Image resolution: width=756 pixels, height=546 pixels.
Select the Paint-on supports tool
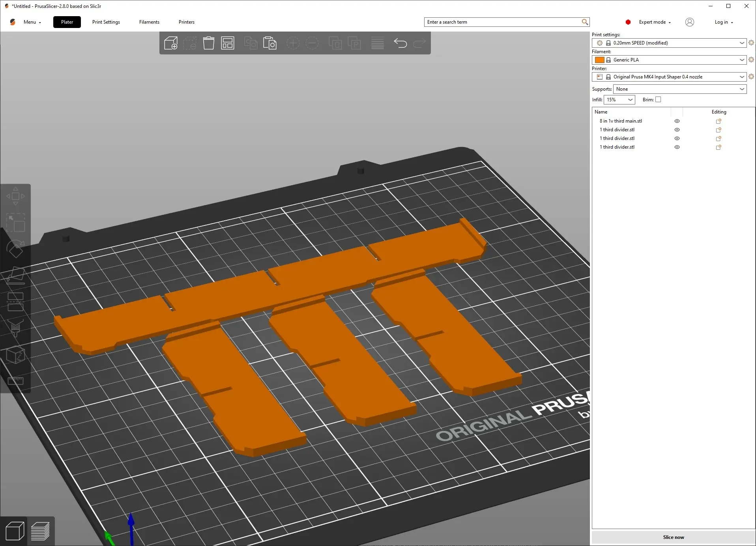(15, 328)
